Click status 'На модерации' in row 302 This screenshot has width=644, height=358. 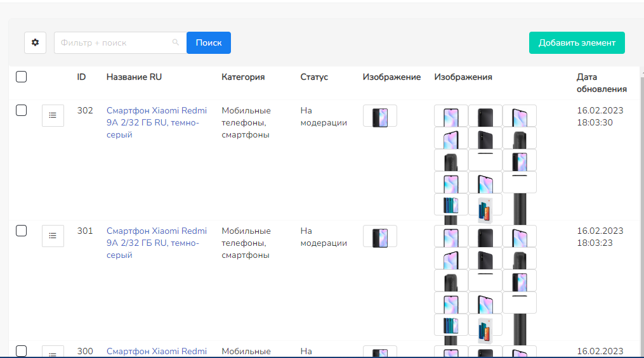[324, 117]
